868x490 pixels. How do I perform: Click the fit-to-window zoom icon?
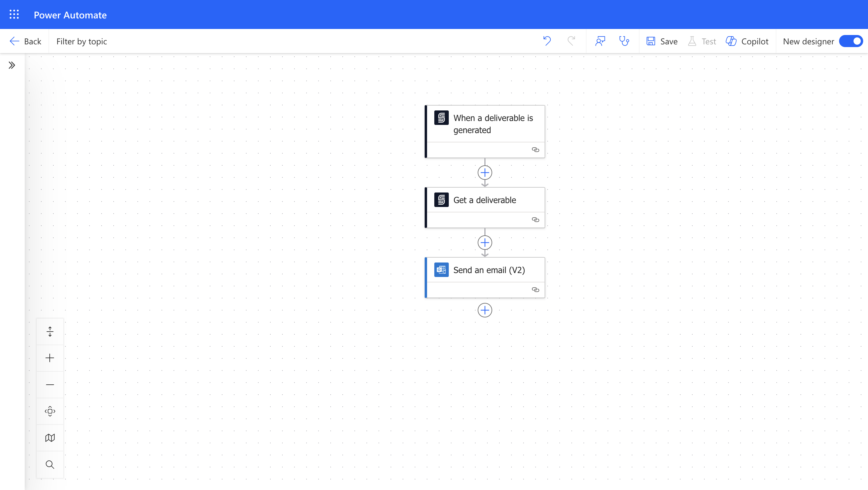(50, 331)
